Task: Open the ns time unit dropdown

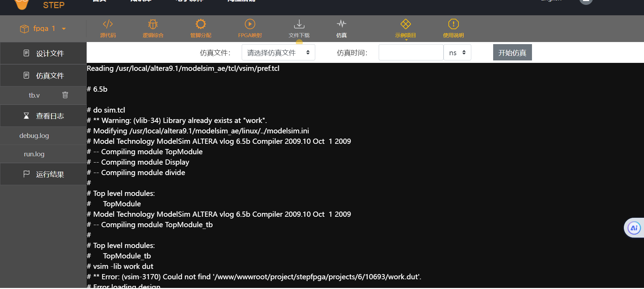Action: (457, 52)
